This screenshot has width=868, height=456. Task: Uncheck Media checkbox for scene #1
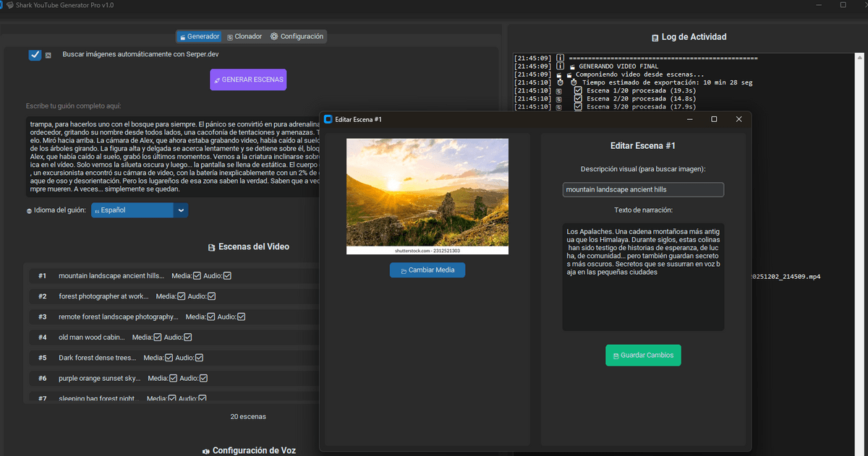pos(197,276)
